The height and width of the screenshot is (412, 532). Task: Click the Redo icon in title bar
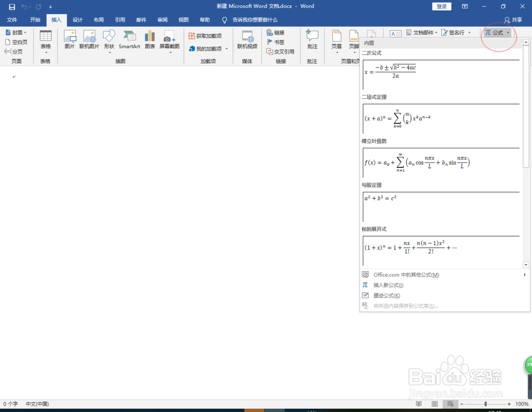tap(38, 7)
